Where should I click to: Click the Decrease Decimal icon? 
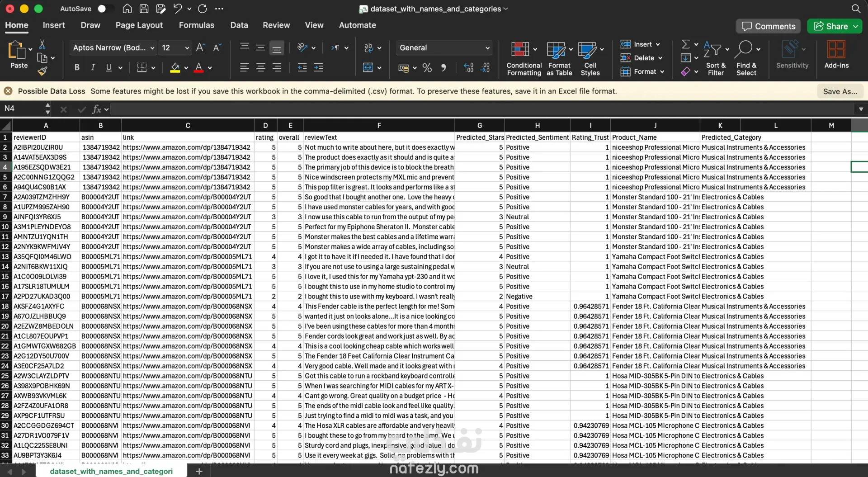[x=485, y=68]
